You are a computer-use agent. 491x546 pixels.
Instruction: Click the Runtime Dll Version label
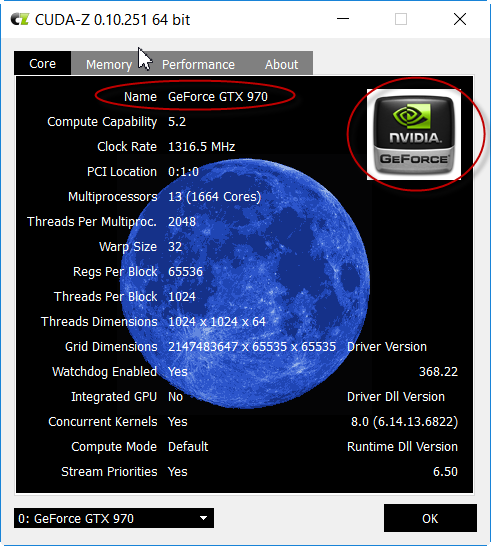[x=403, y=447]
